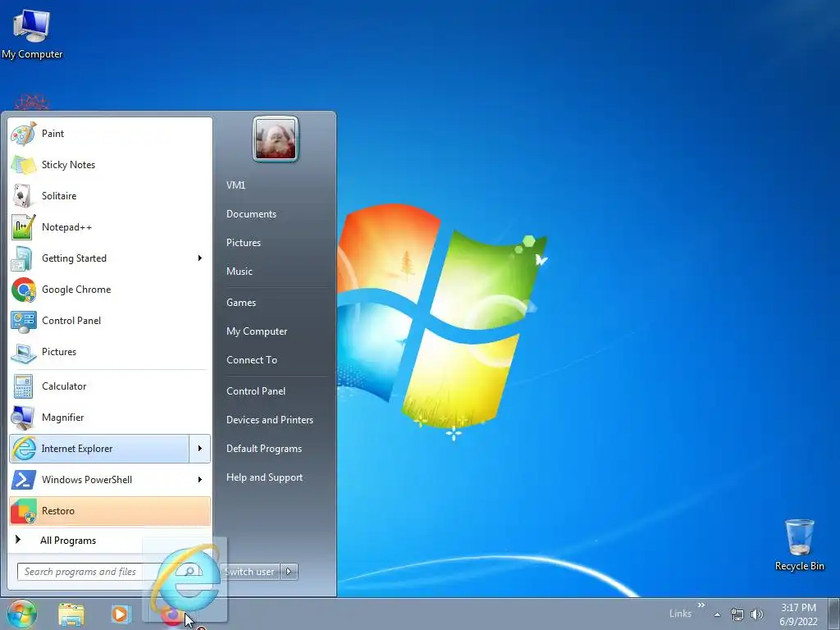Launch Internet Explorer from Start menu
Viewport: 840px width, 630px height.
[99, 449]
